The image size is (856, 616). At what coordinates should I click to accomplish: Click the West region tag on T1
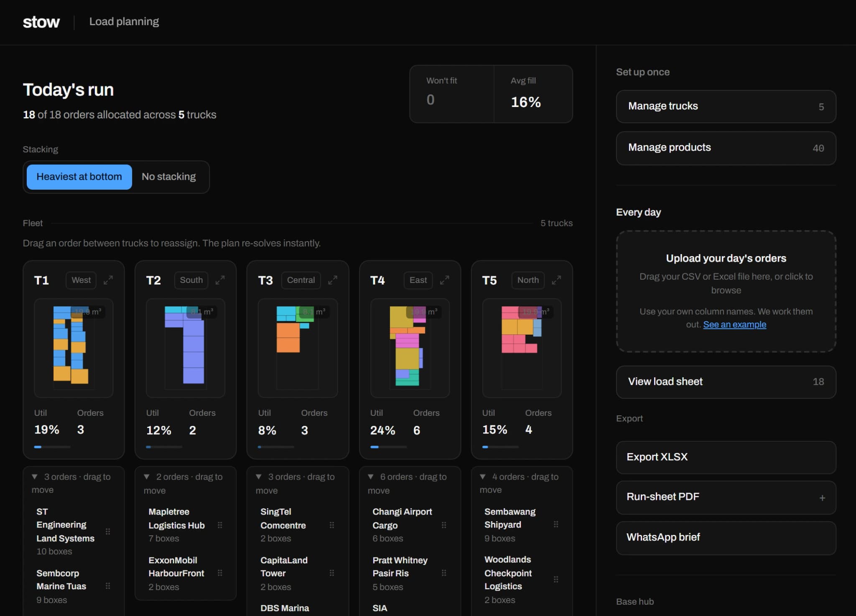[x=81, y=280]
